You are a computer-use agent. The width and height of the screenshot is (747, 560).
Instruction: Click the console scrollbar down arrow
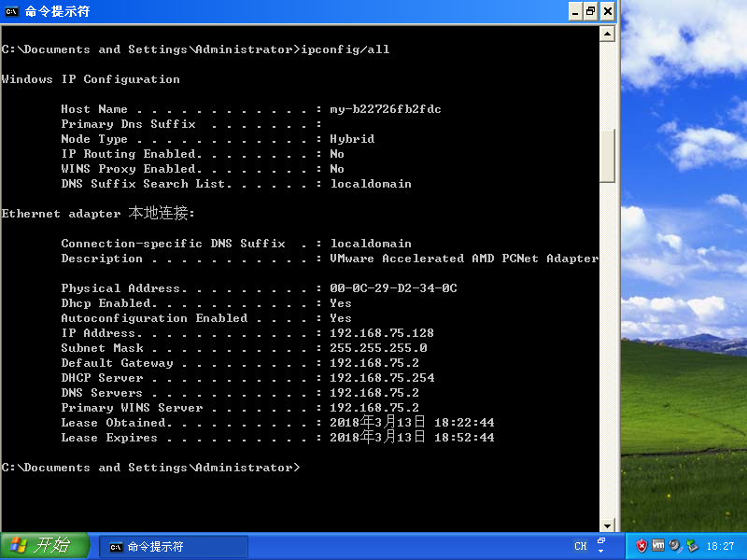(607, 525)
